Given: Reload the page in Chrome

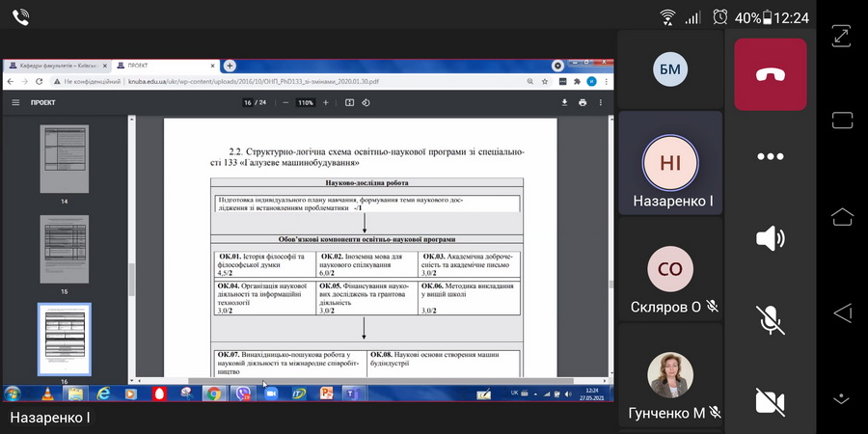Looking at the screenshot, I should click(x=38, y=81).
